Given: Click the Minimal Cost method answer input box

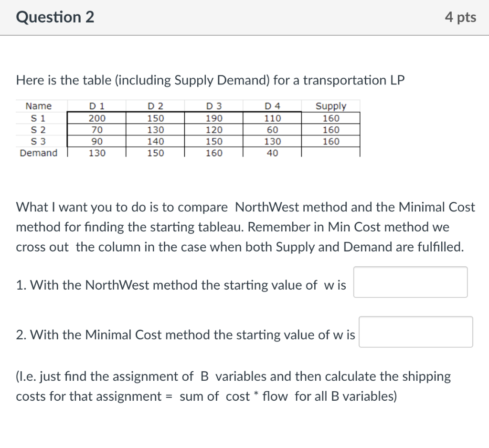Looking at the screenshot, I should point(415,332).
